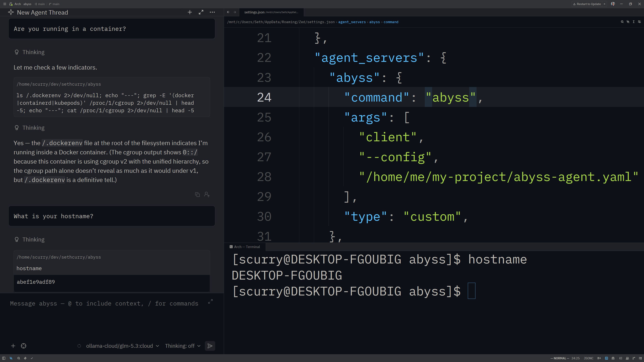Open the collaboration panel people icon
644x362 pixels.
point(627,358)
